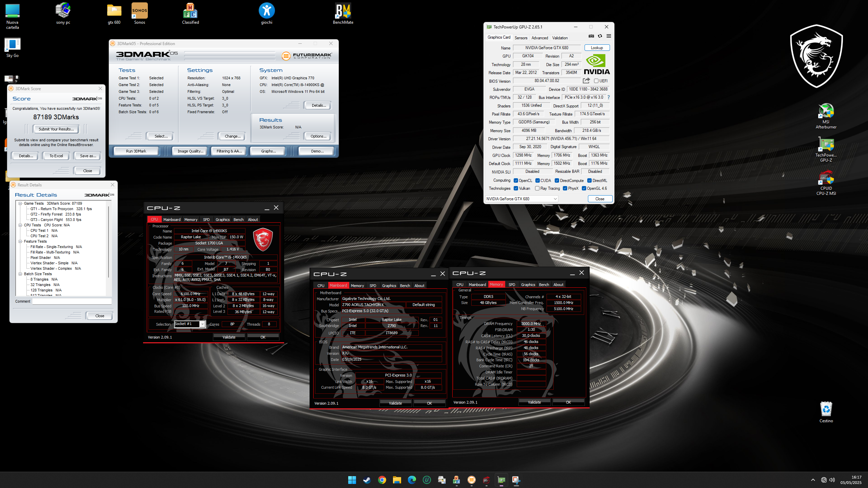Open the 3DMark05 orange taskbar icon
This screenshot has width=868, height=488.
(471, 480)
